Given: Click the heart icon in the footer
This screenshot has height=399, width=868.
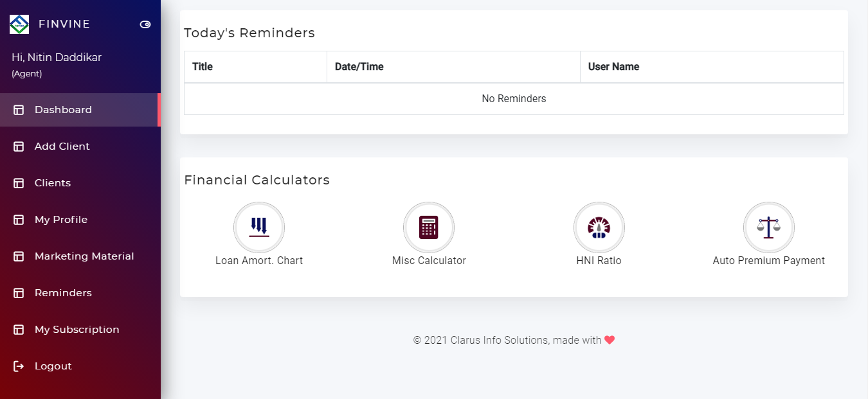Looking at the screenshot, I should (x=610, y=340).
